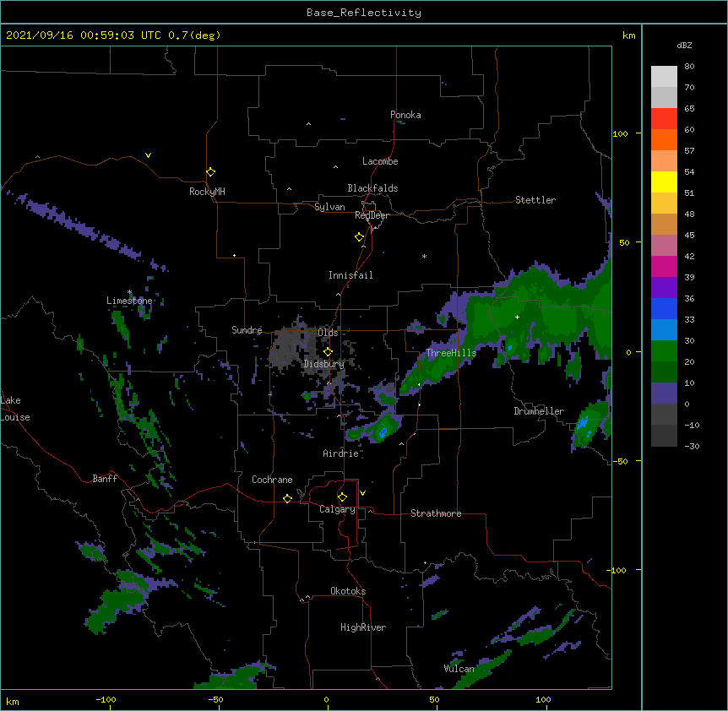Image resolution: width=728 pixels, height=711 pixels.
Task: Select the Drumheller label
Action: pyautogui.click(x=539, y=411)
